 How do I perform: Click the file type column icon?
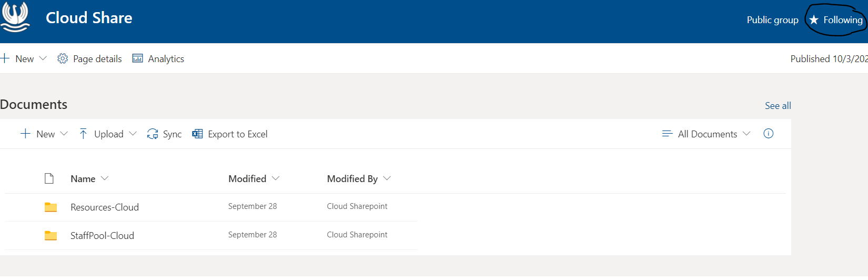point(49,178)
